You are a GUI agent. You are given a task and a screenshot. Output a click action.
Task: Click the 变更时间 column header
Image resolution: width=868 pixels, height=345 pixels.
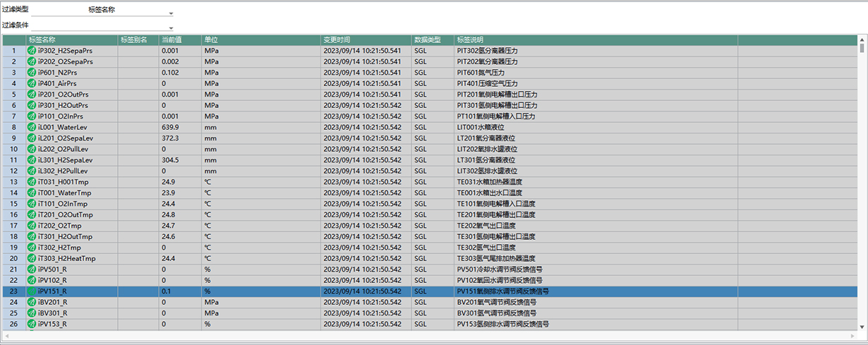pos(366,40)
